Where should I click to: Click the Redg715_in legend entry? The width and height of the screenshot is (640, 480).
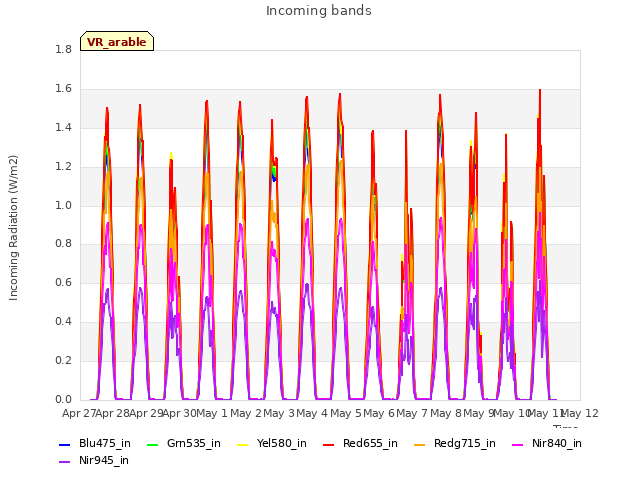455,444
